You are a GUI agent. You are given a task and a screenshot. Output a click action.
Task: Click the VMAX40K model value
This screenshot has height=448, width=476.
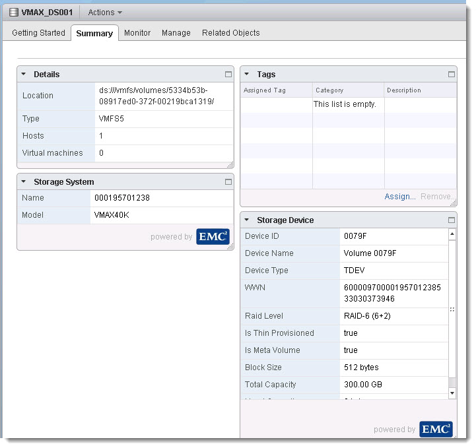[112, 215]
